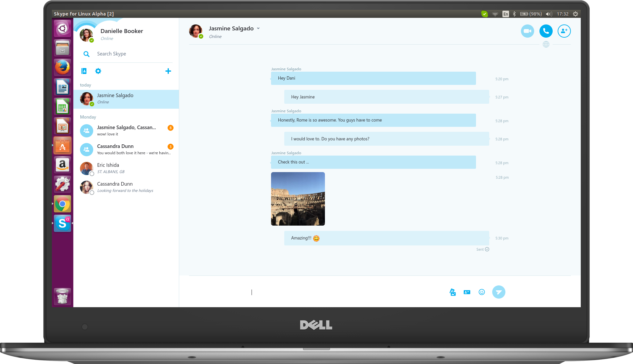The height and width of the screenshot is (364, 633).
Task: Click Skype alpha icon in launcher
Action: coord(62,223)
